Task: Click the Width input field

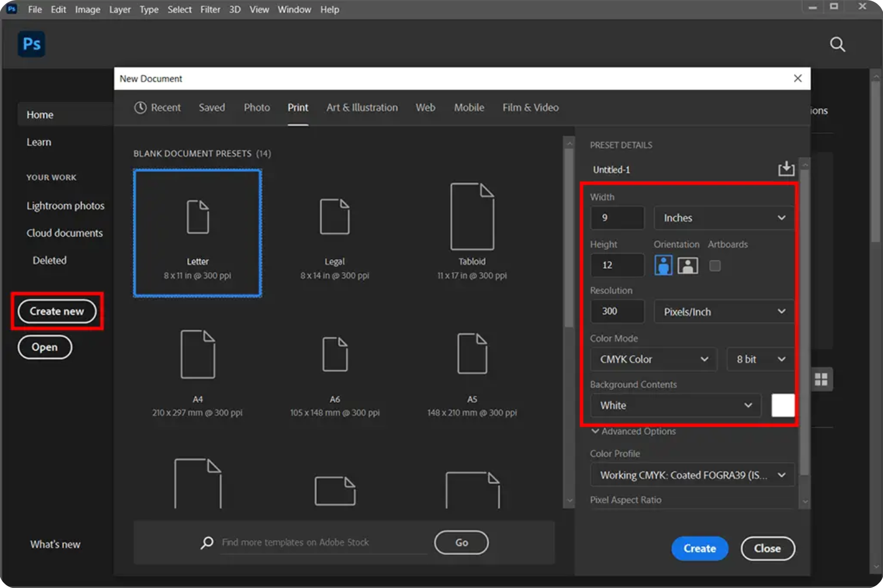Action: coord(617,217)
